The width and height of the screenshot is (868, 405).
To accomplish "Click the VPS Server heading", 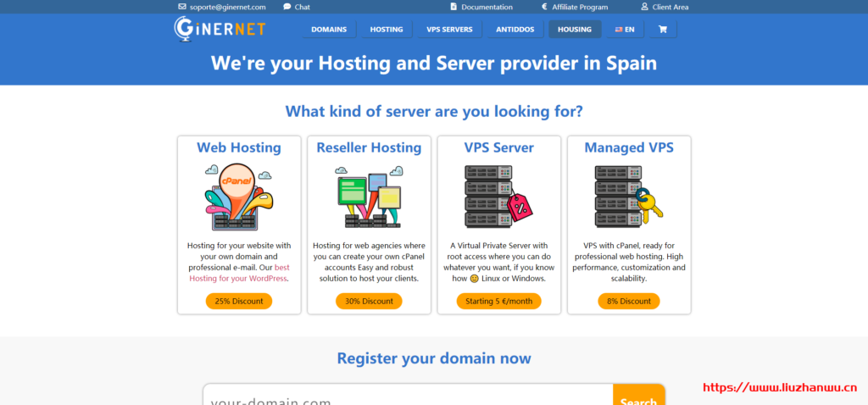I will click(498, 147).
